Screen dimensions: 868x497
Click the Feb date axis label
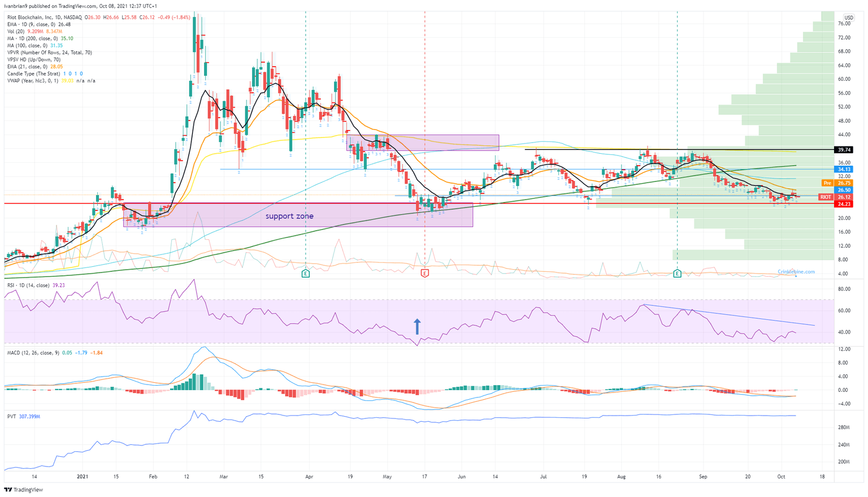coord(153,477)
